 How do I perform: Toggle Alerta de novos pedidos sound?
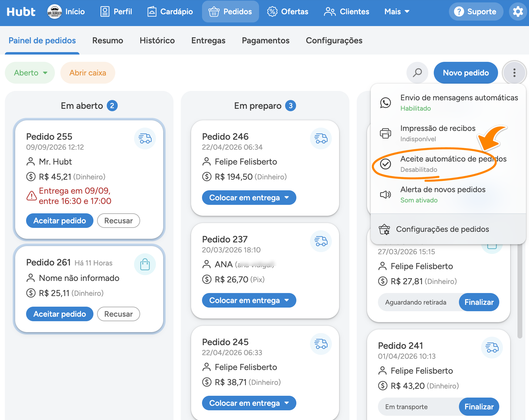[448, 195]
